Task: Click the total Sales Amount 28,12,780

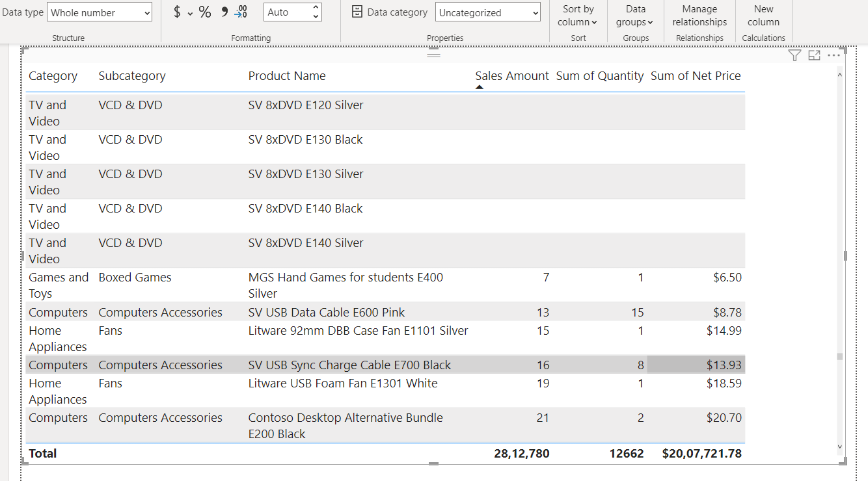Action: pos(522,454)
